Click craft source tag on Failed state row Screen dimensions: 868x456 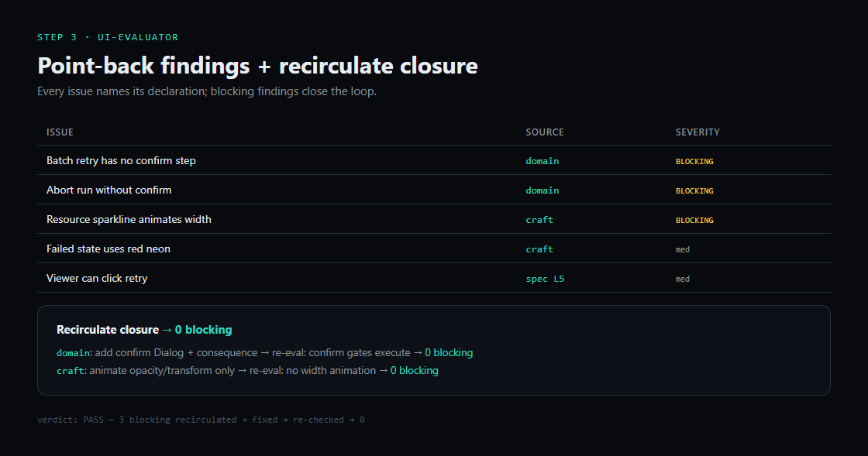539,249
